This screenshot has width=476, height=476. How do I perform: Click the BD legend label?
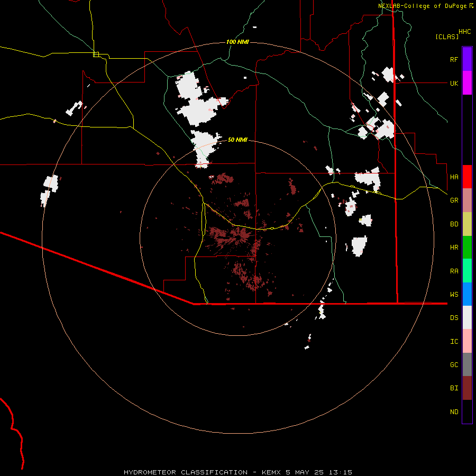click(454, 224)
